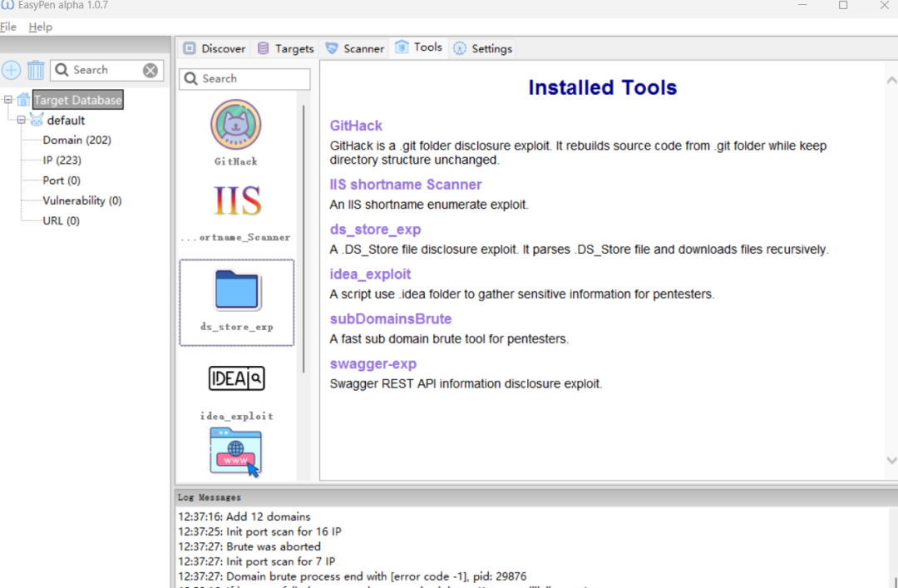Image resolution: width=898 pixels, height=588 pixels.
Task: Click the 'Domain brute process end' log line
Action: [x=353, y=576]
